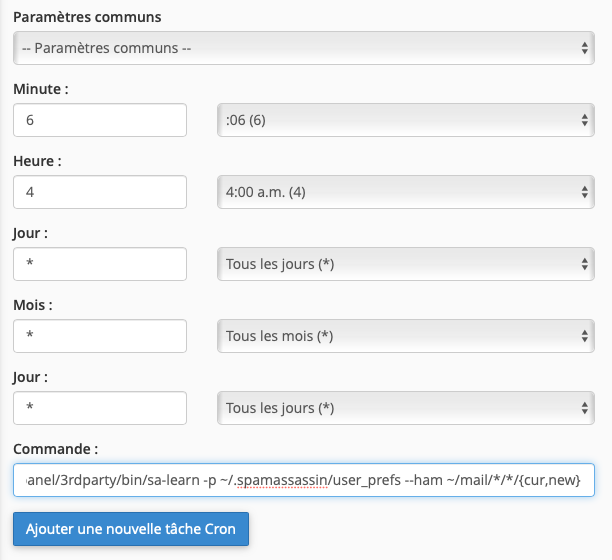Click Ajouter une nouvelle tâche Cron
The height and width of the screenshot is (560, 612).
pyautogui.click(x=131, y=529)
